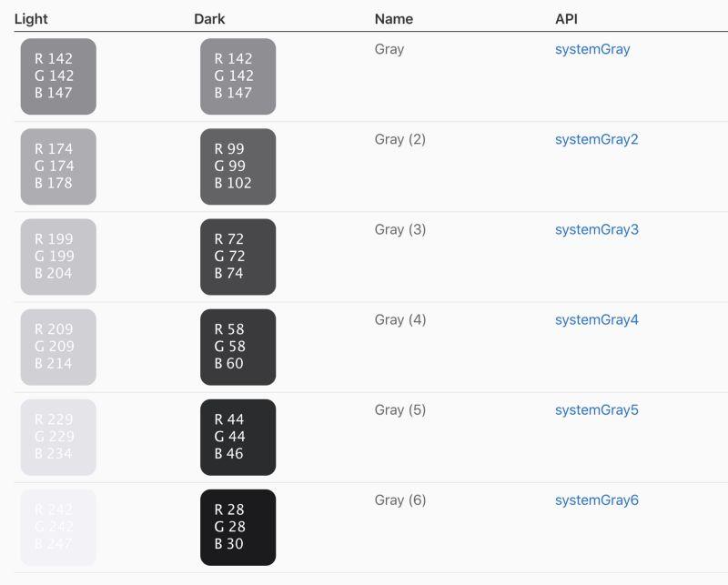728x585 pixels.
Task: Select the dark Gray (5) swatch R 44
Action: pos(238,437)
